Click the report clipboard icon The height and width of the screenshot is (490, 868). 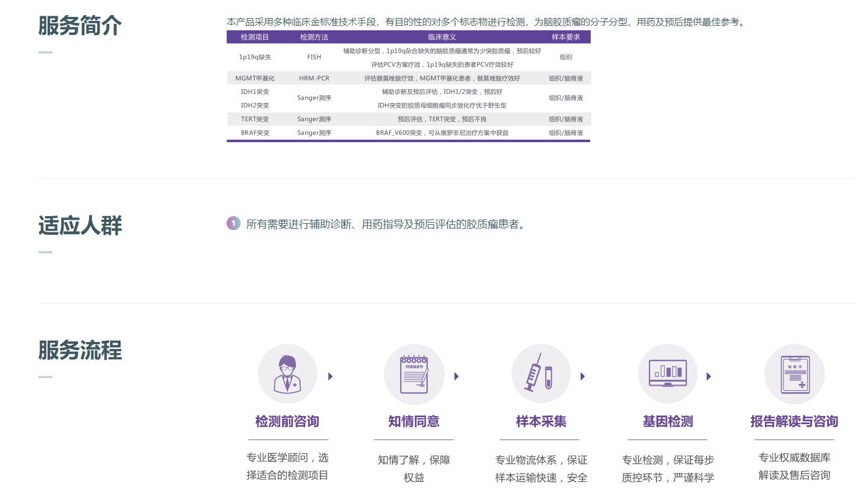795,374
